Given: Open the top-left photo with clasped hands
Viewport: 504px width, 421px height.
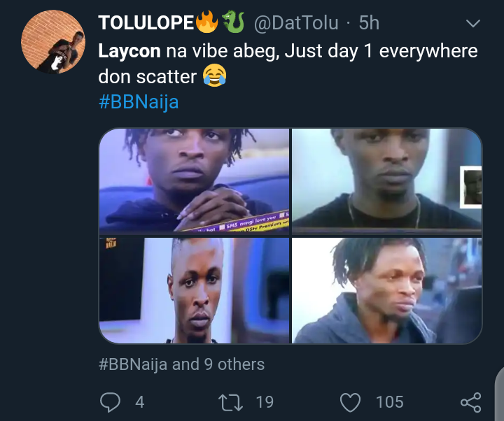Looking at the screenshot, I should click(x=194, y=180).
